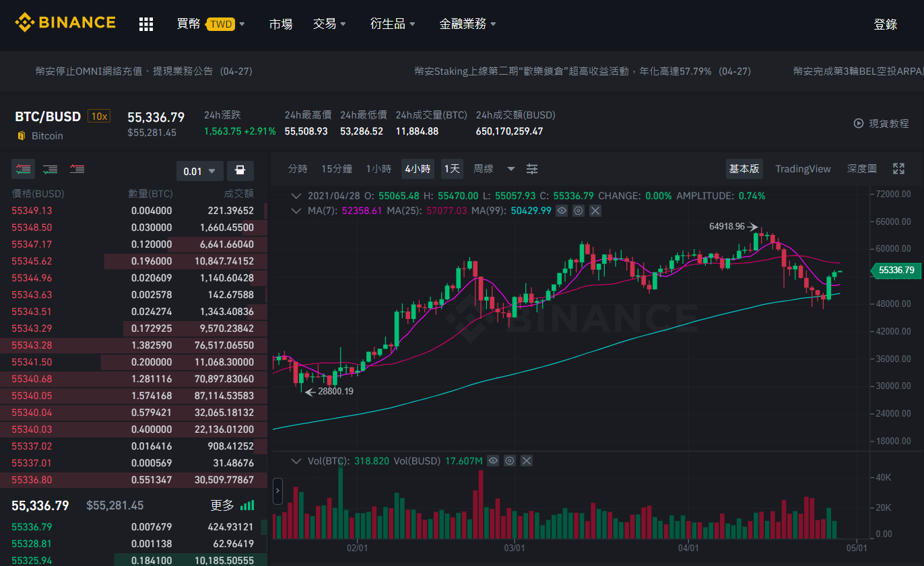This screenshot has width=924, height=566.
Task: Open the 衍生品 dropdown menu
Action: (x=393, y=24)
